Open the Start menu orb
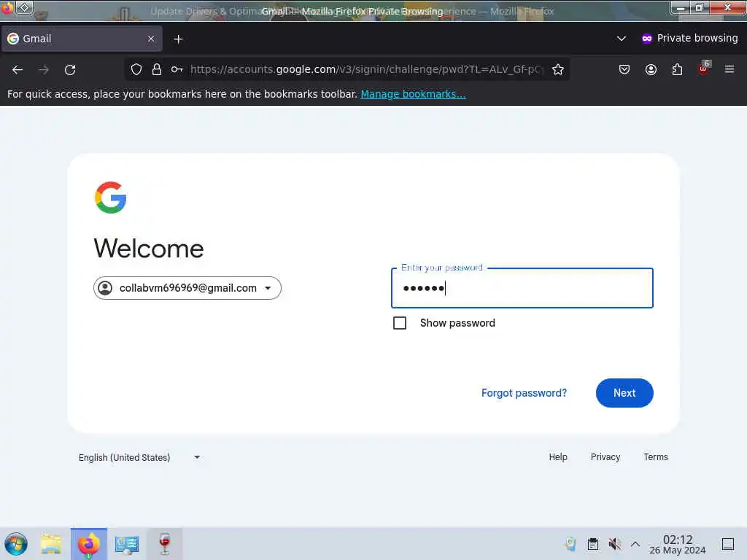The width and height of the screenshot is (747, 560). point(16,544)
